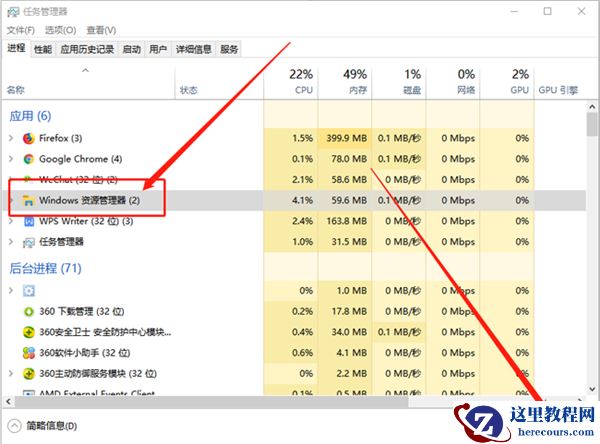Maximize the Task Manager window

click(x=548, y=11)
